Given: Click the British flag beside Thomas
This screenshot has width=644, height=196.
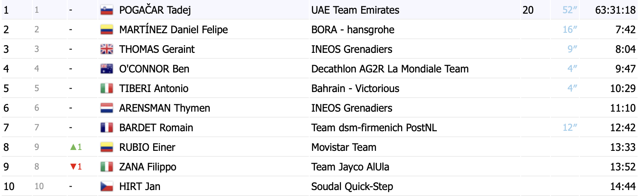Looking at the screenshot, I should tap(106, 49).
